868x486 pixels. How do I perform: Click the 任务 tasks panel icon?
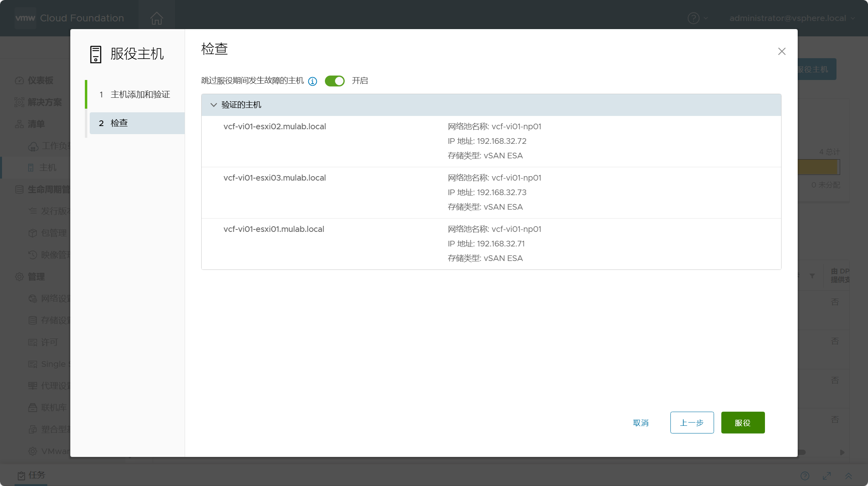click(x=21, y=475)
